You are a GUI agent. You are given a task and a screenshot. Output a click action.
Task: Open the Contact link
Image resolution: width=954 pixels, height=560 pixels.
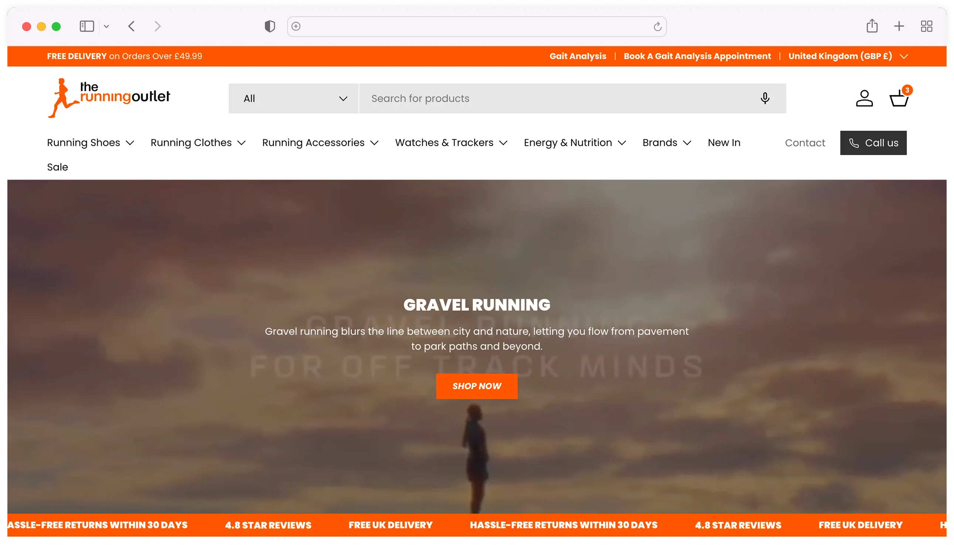tap(805, 143)
